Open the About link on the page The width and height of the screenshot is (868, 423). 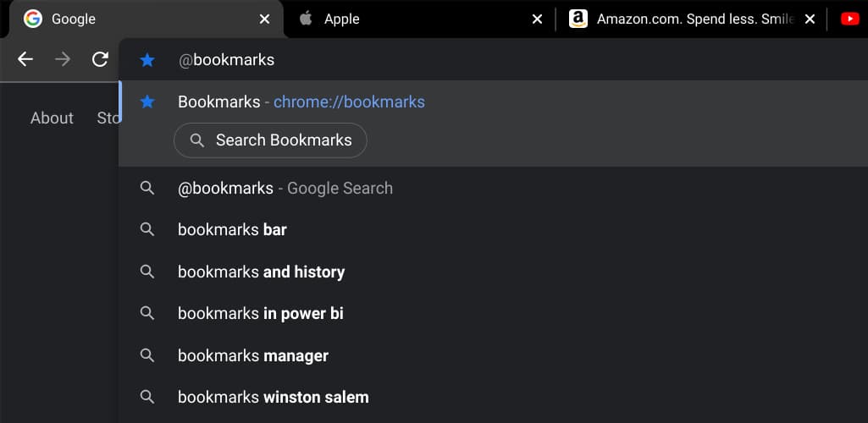pyautogui.click(x=52, y=118)
